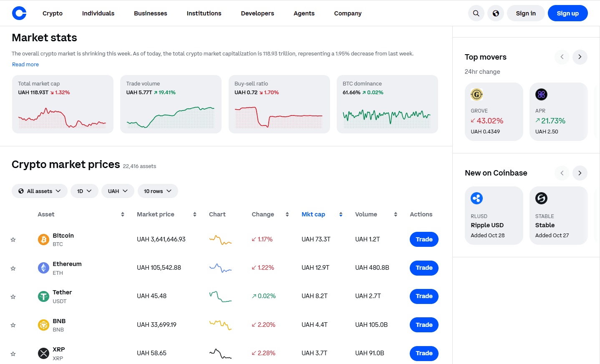Click the Sign in button
600x364 pixels.
click(526, 13)
